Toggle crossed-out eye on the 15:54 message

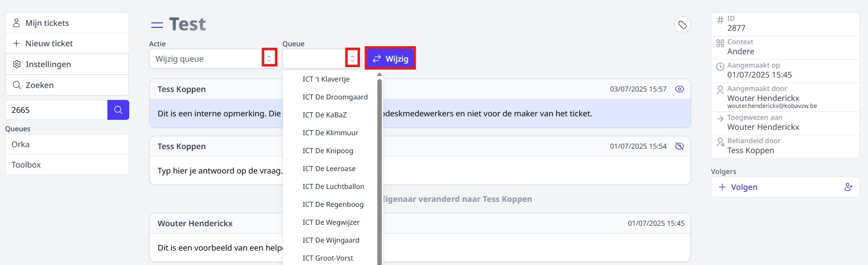680,146
